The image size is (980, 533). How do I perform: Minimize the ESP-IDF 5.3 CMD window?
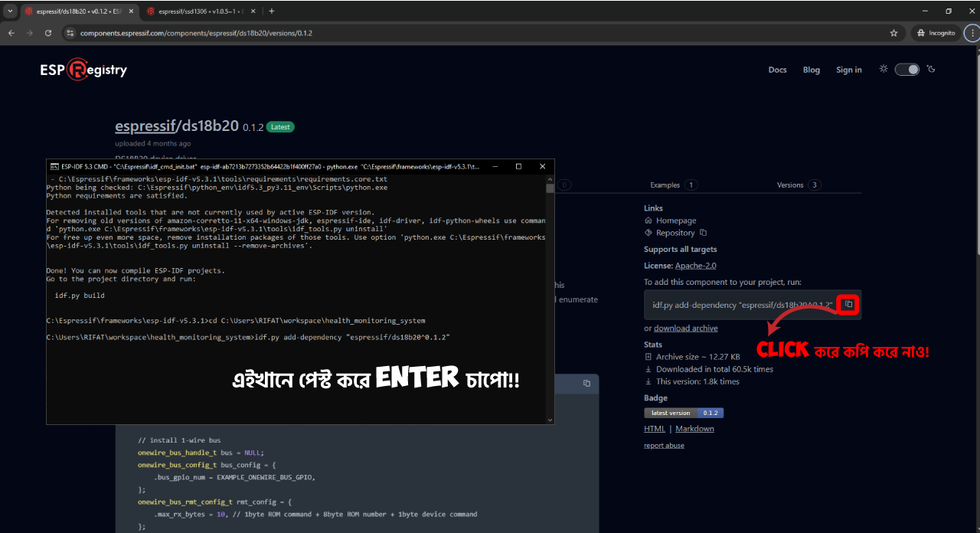[x=495, y=166]
